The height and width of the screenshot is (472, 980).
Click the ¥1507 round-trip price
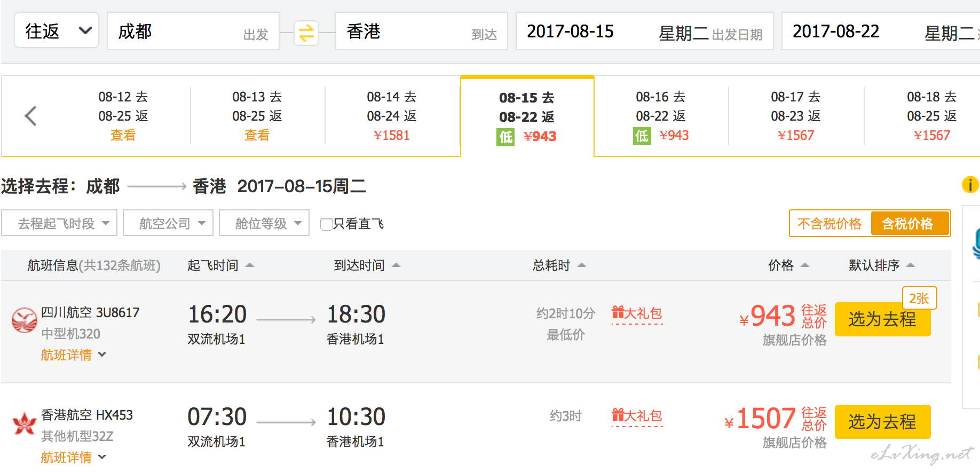click(x=760, y=419)
